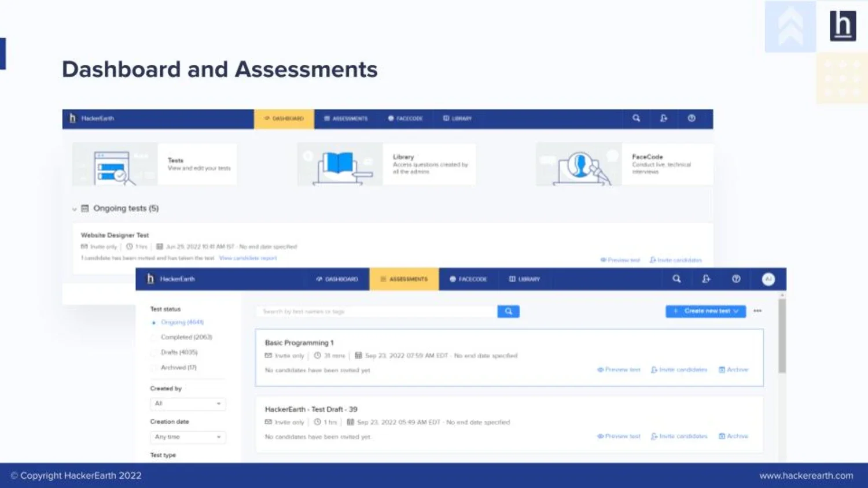Click HackerEarth logo in Assessments window

pos(171,279)
